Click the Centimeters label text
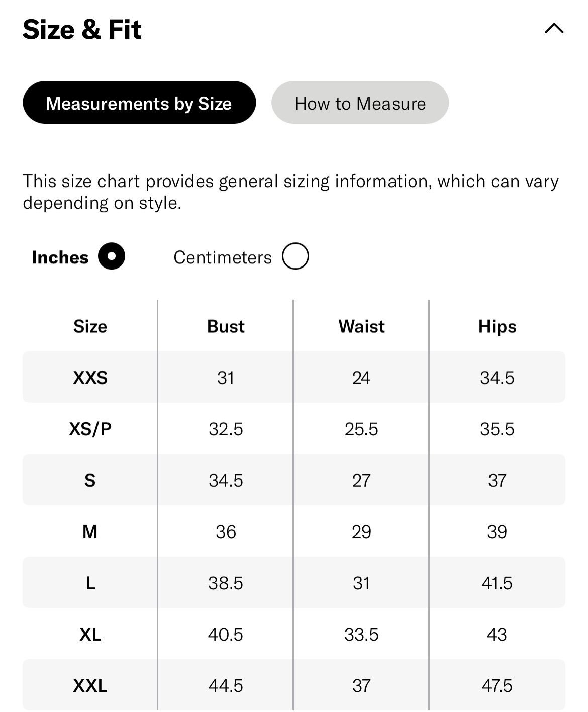This screenshot has width=588, height=712. (223, 257)
